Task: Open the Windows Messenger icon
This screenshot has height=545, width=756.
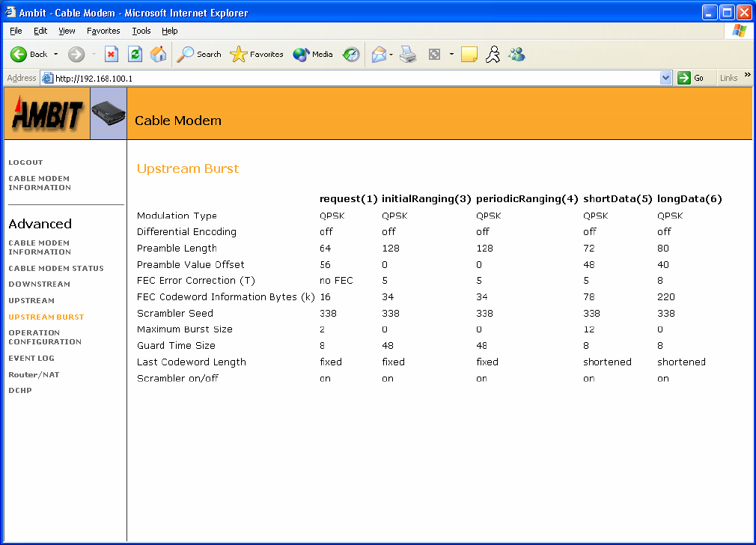Action: tap(516, 54)
